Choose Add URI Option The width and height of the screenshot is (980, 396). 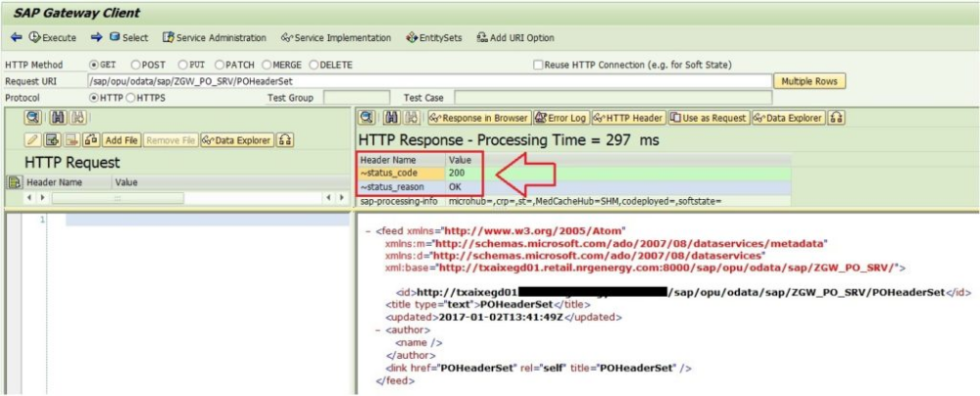(x=515, y=37)
